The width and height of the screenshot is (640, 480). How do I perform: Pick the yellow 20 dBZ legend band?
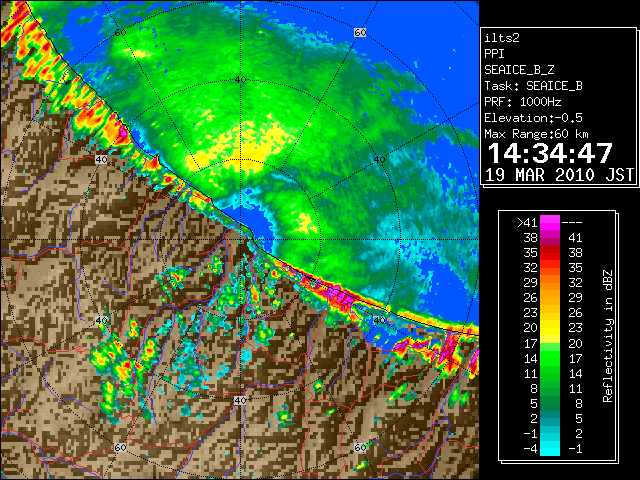[x=550, y=328]
